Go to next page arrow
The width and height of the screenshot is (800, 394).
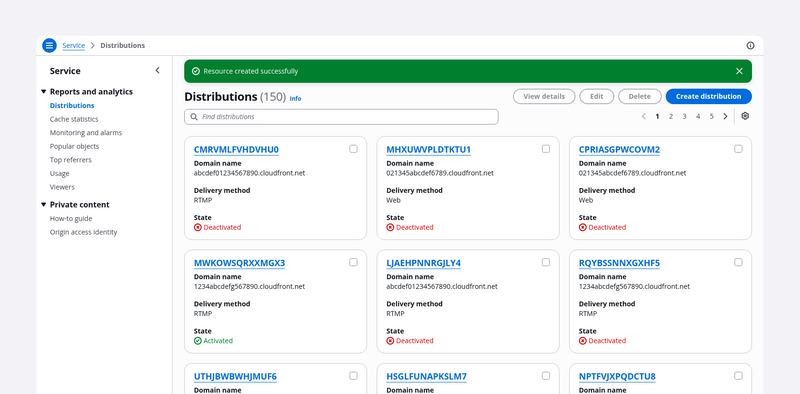click(725, 116)
